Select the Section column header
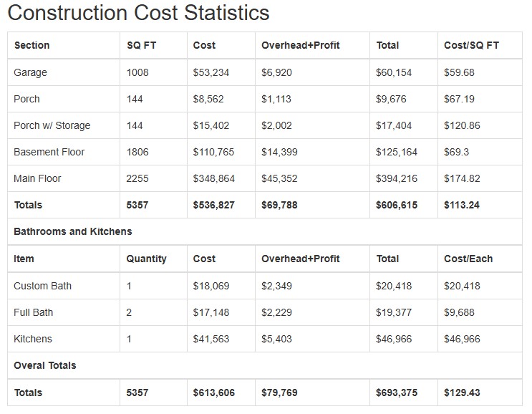The height and width of the screenshot is (414, 532). (32, 45)
